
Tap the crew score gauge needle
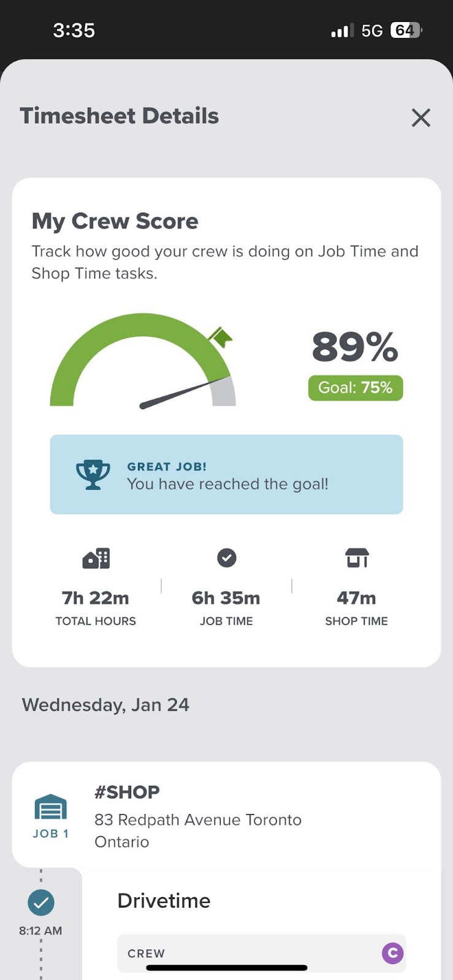[x=178, y=393]
